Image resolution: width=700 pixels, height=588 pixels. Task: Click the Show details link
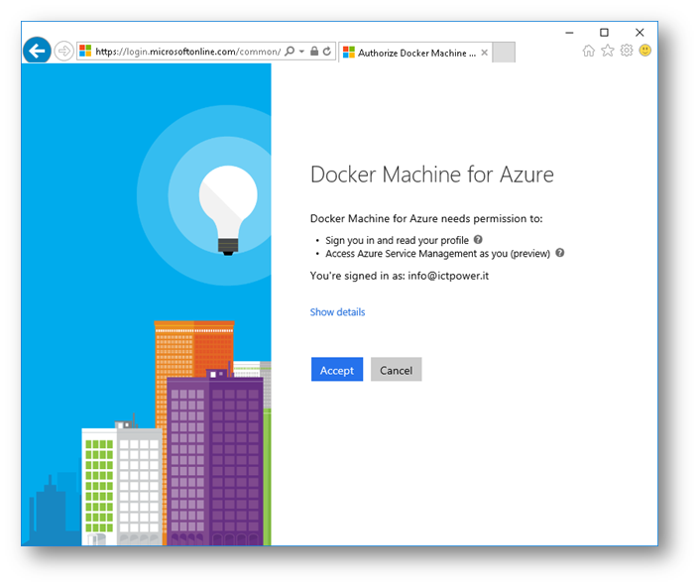pos(337,312)
